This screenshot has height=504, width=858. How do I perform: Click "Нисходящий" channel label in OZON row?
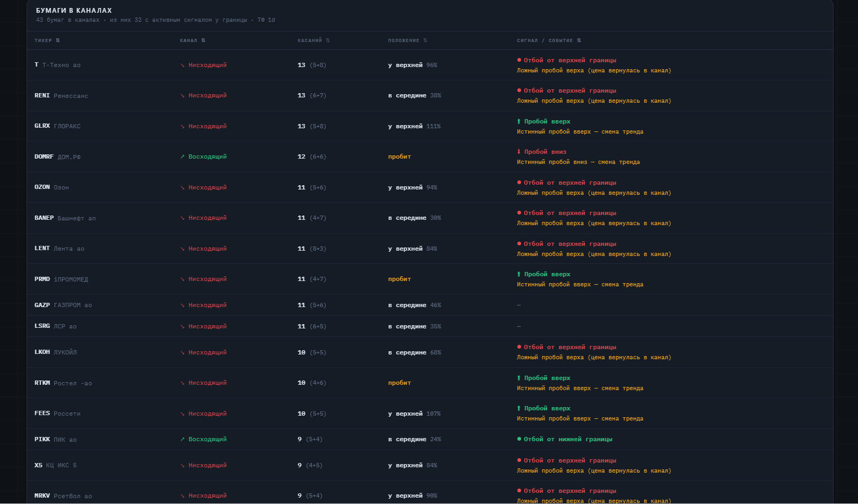click(x=208, y=187)
